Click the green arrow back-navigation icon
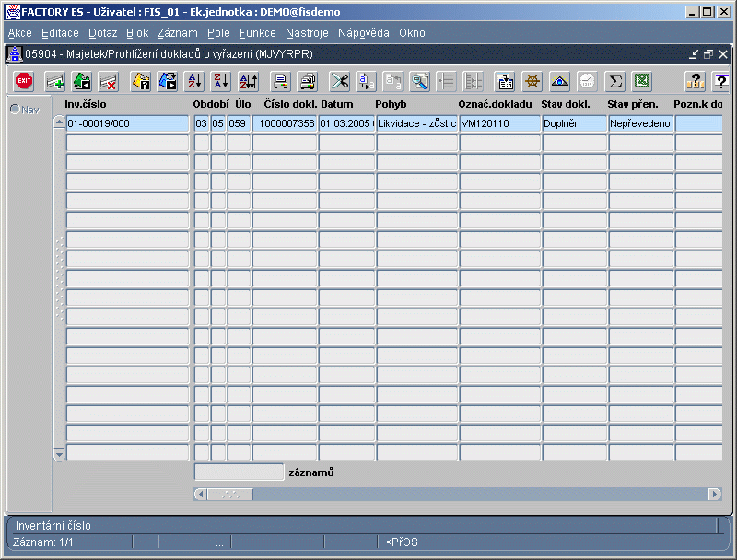Viewport: 737px width, 560px height. (82, 81)
